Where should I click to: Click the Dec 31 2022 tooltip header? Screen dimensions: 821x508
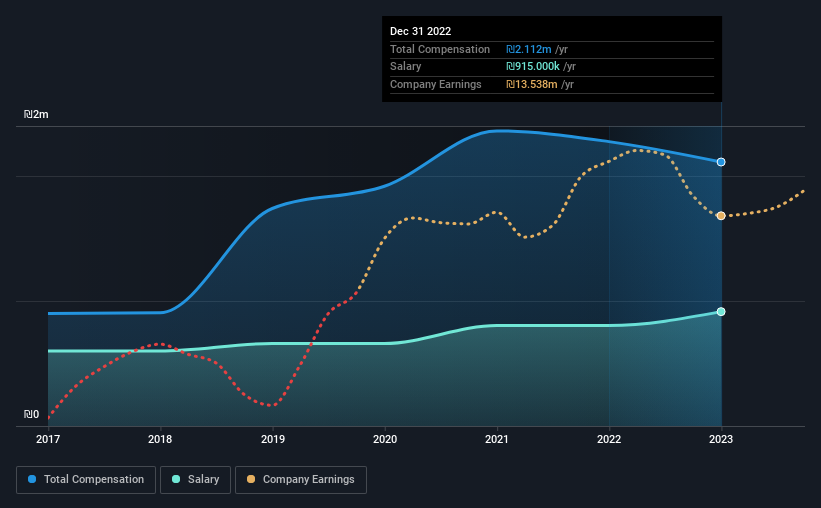coord(420,31)
